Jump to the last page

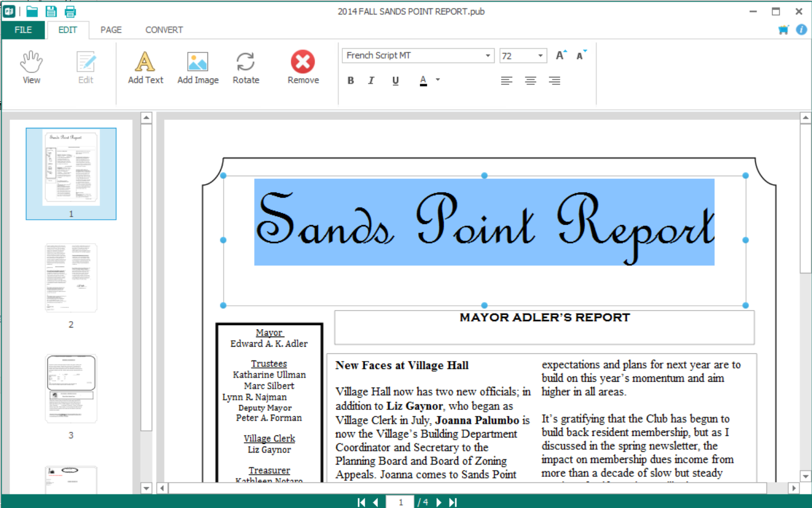[x=453, y=502]
